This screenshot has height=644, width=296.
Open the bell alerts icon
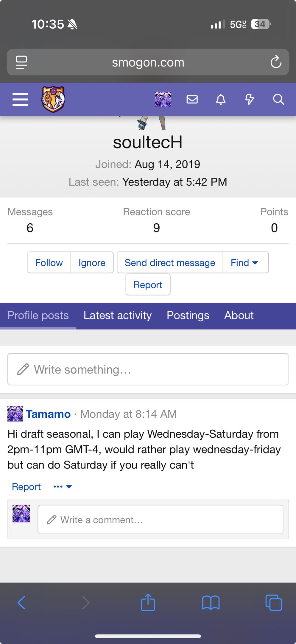tap(221, 99)
